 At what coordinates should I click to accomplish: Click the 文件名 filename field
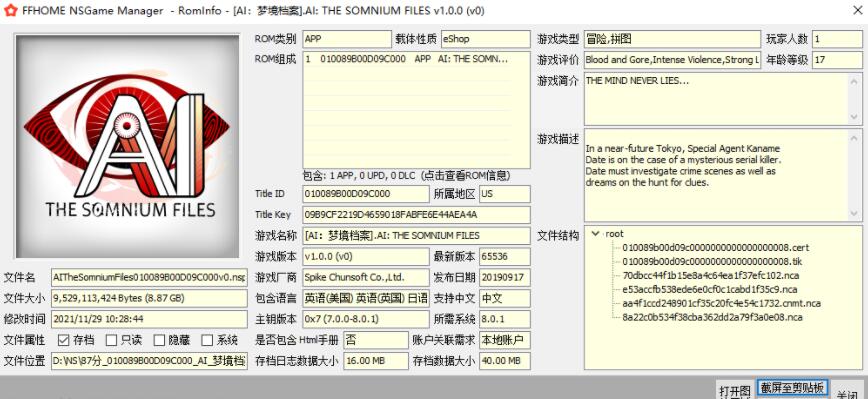[x=149, y=277]
